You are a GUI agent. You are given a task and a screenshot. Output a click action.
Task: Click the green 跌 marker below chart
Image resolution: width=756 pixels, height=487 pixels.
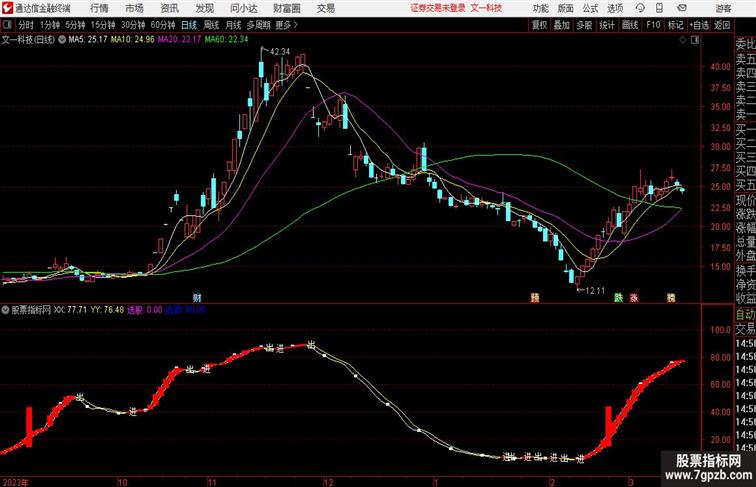(618, 298)
